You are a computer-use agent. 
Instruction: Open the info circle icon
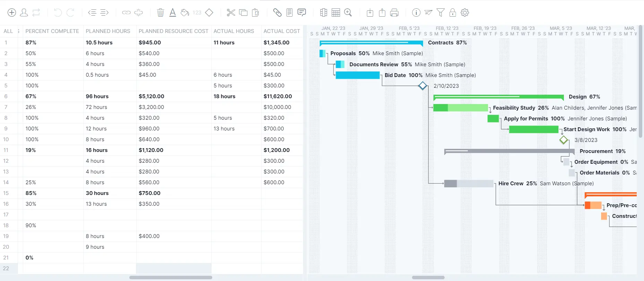416,13
